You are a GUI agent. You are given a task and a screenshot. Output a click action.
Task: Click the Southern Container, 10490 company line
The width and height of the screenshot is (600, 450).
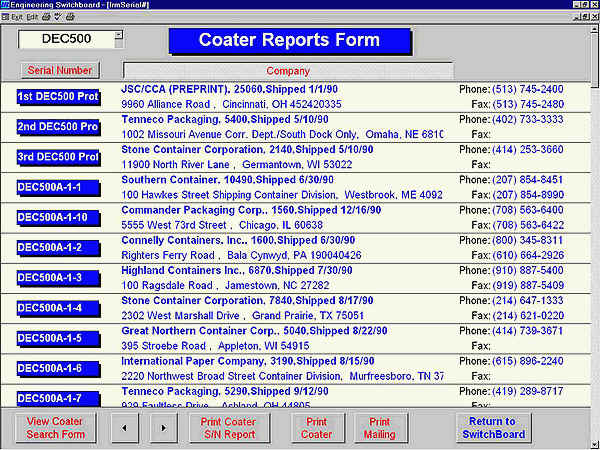[x=227, y=180]
